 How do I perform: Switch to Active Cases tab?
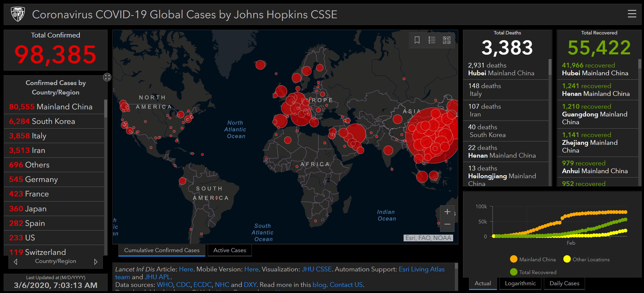point(230,250)
